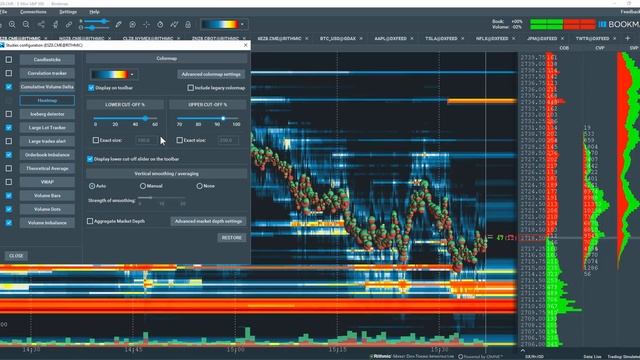
Task: Adjust the Lower cut-off % slider handle
Action: click(x=145, y=118)
